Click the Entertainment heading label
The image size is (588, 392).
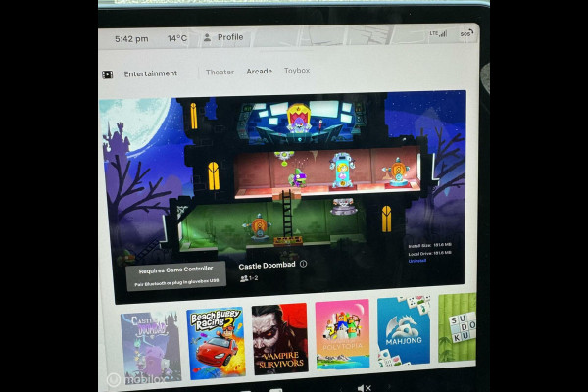pos(150,73)
